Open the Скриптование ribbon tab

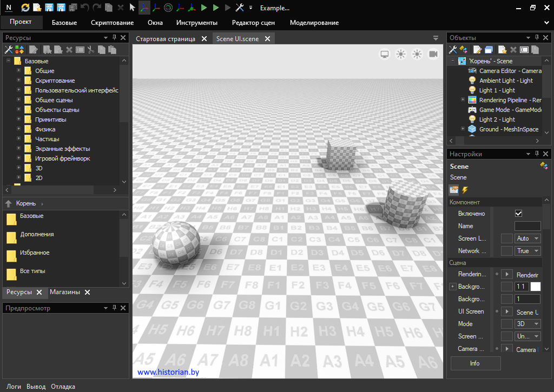pyautogui.click(x=112, y=23)
